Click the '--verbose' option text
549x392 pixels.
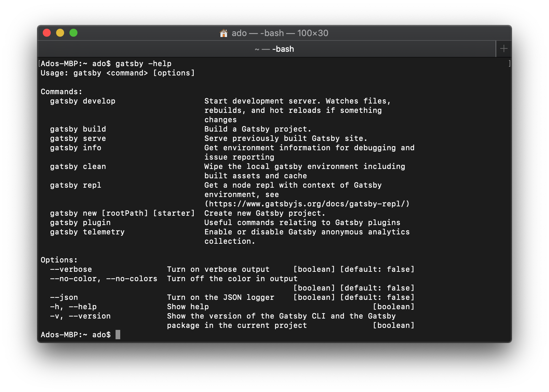71,269
